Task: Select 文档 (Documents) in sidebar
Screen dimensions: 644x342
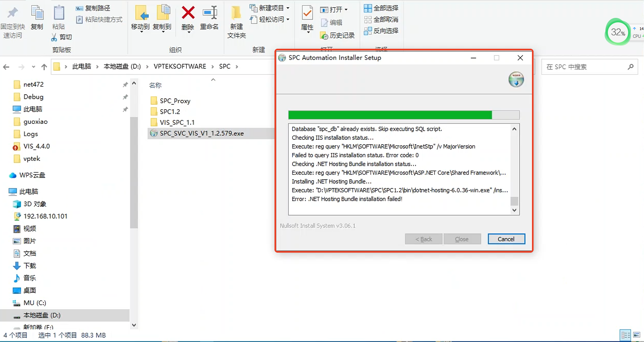Action: (29, 253)
